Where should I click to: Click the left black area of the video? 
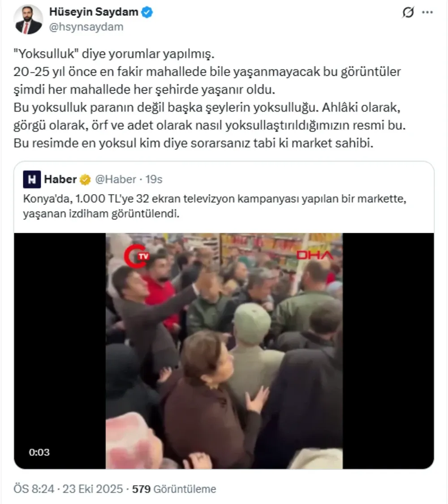point(60,351)
